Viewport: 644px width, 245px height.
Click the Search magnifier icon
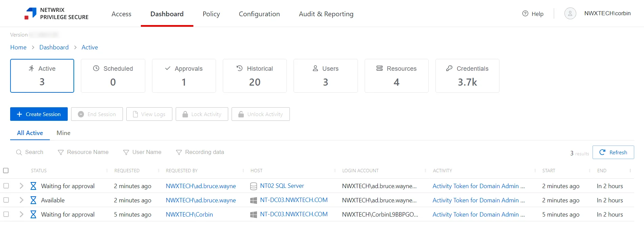tap(19, 152)
